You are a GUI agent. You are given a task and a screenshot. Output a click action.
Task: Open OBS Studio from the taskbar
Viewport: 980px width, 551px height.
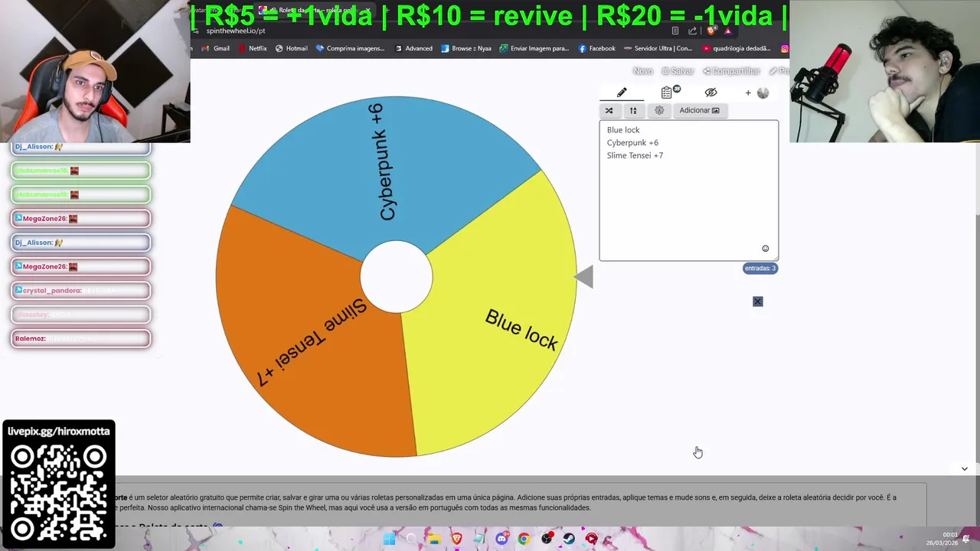point(547,539)
